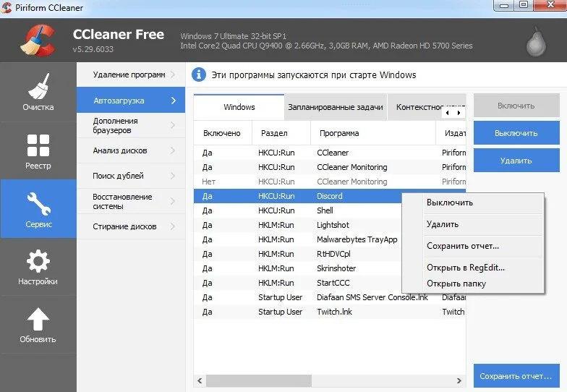Select the disabled CCleaner Monitoring row
Screen dimensions: 567x392
[x=330, y=182]
